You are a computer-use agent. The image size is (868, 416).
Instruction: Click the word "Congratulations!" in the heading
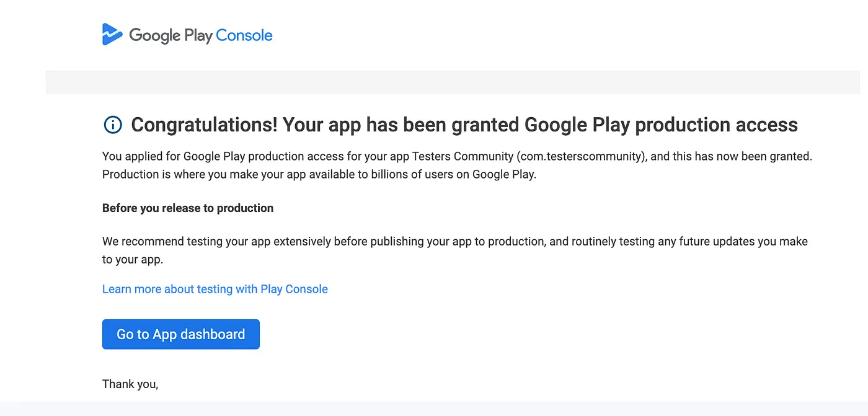(x=204, y=125)
